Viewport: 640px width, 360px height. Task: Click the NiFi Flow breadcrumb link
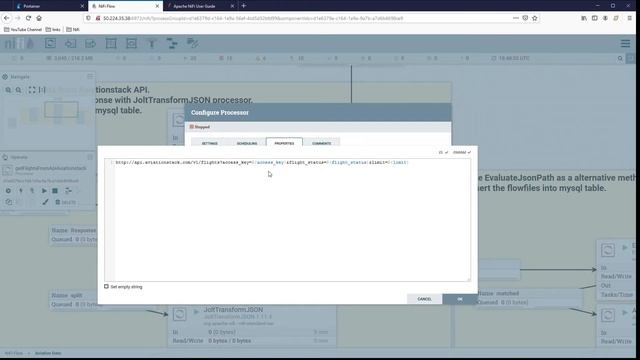tap(13, 353)
